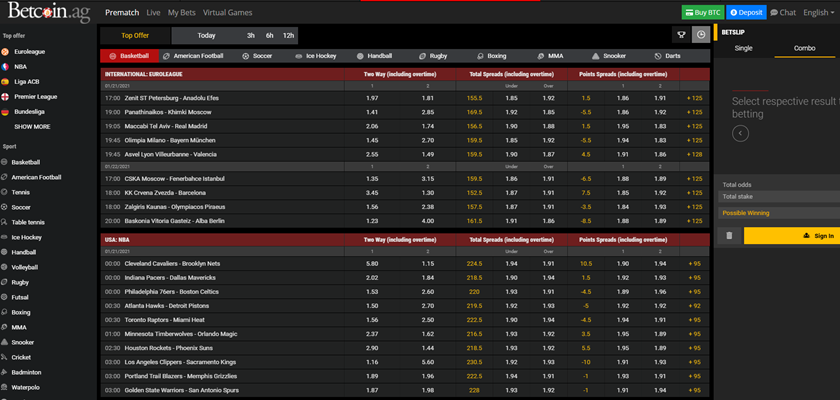Click the clock time-sort icon
This screenshot has height=400, width=840.
point(701,35)
